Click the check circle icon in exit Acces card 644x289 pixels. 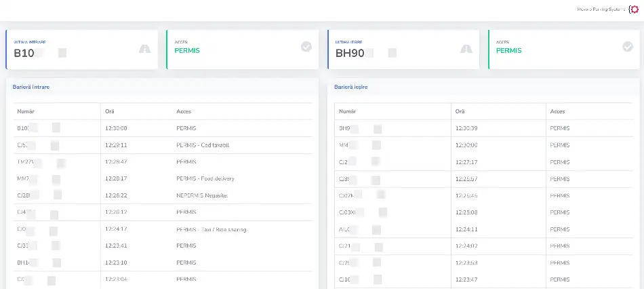coord(628,47)
